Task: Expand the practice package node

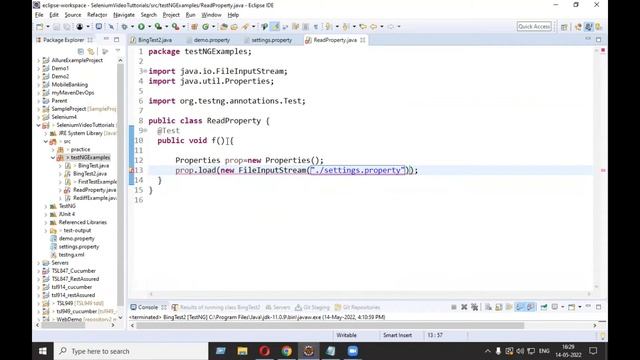Action: tap(53, 149)
